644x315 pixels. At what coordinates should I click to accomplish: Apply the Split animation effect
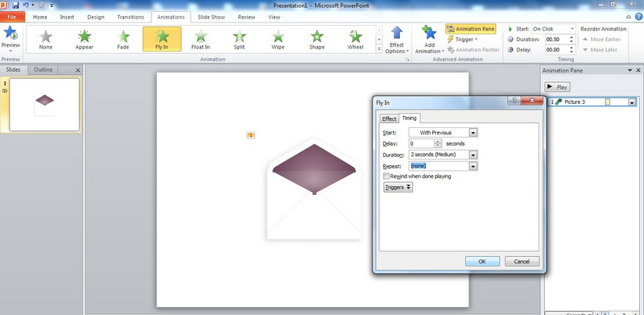(239, 39)
